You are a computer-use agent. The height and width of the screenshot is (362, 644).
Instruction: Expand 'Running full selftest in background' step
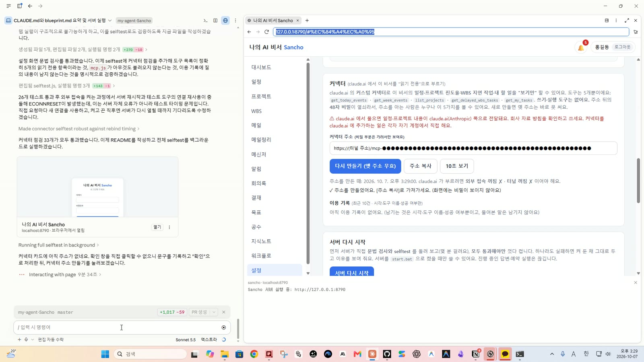tap(58, 245)
